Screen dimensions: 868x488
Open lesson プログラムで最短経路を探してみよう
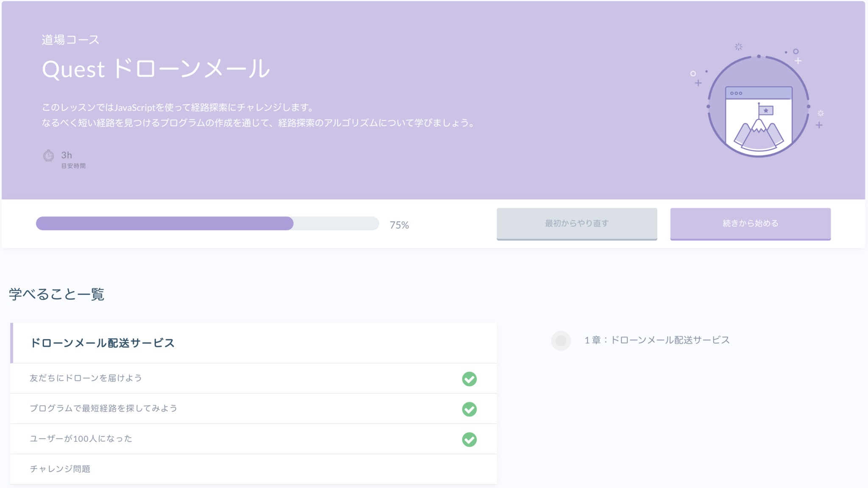tap(103, 408)
